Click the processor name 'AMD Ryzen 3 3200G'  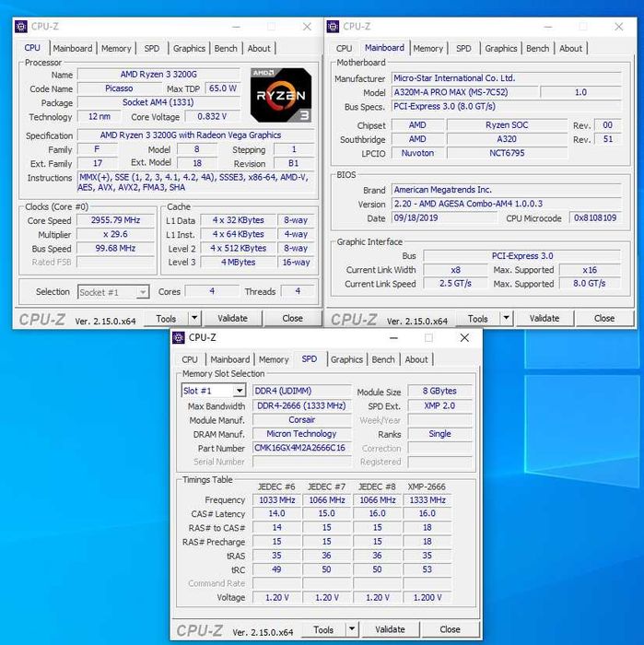[158, 75]
